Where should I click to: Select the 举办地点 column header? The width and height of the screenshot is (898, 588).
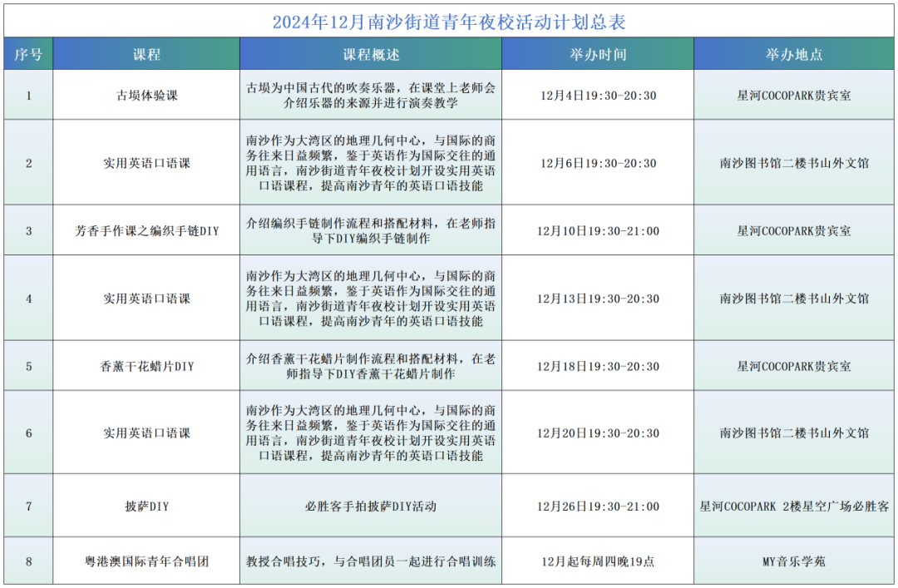point(794,55)
